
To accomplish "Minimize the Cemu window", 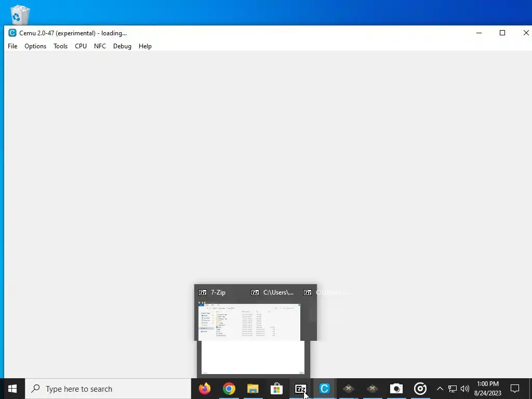I will (479, 33).
